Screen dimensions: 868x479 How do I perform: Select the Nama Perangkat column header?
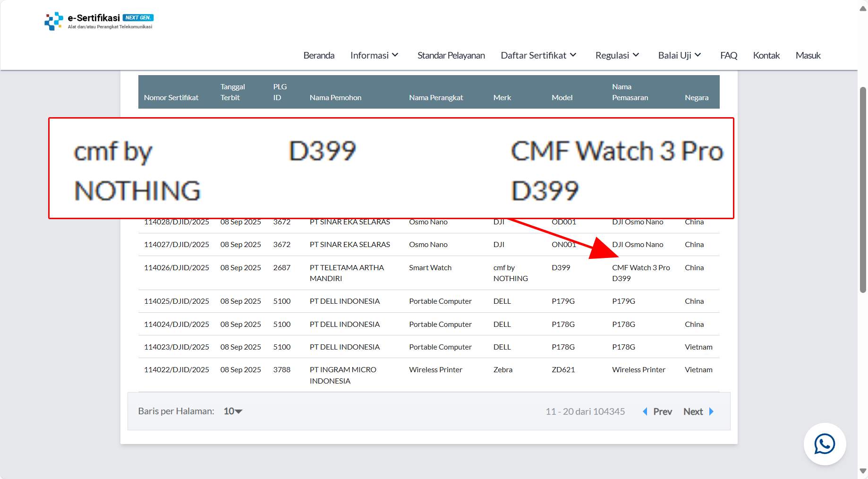click(x=436, y=97)
